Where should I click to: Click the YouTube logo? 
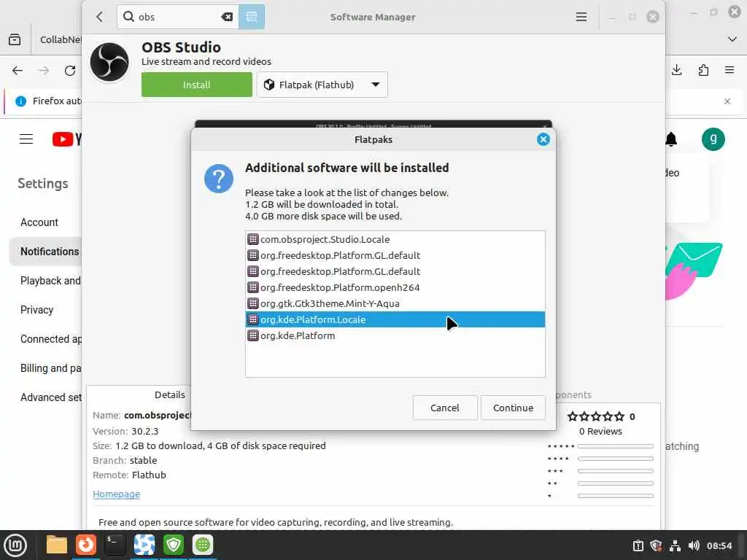tap(66, 139)
